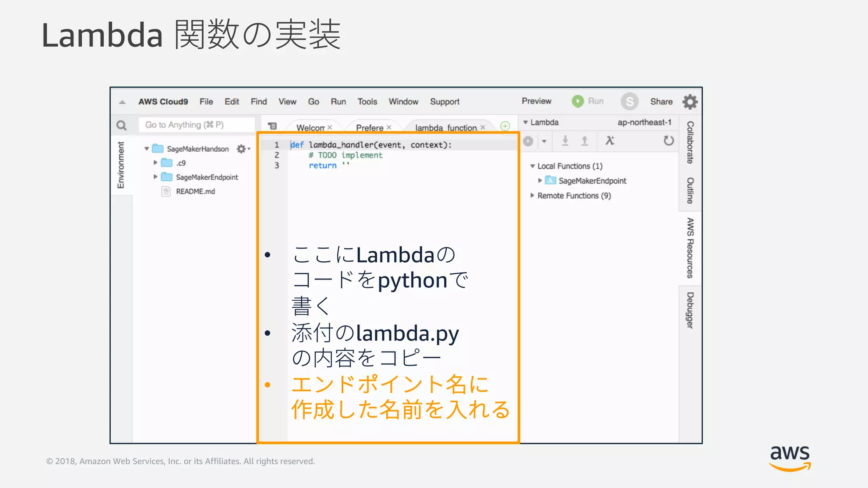The width and height of the screenshot is (868, 488).
Task: Click line number 3 in gutter
Action: pos(277,166)
